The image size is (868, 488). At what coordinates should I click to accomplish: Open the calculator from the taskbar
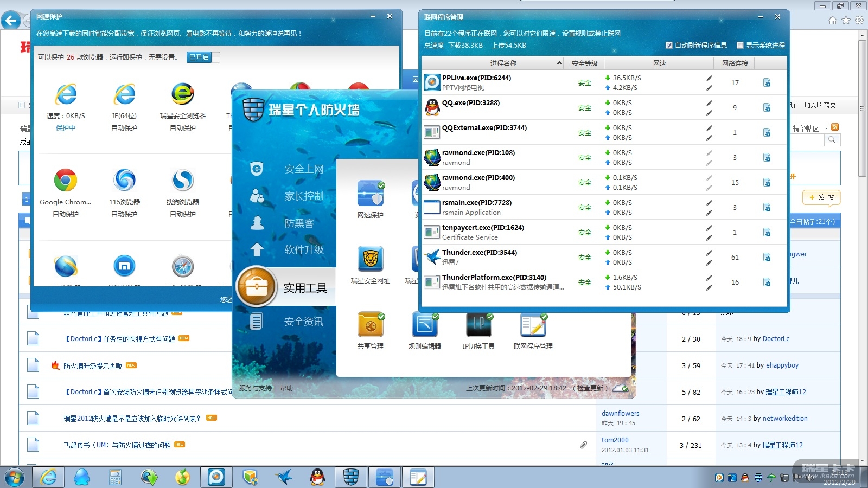coord(115,477)
